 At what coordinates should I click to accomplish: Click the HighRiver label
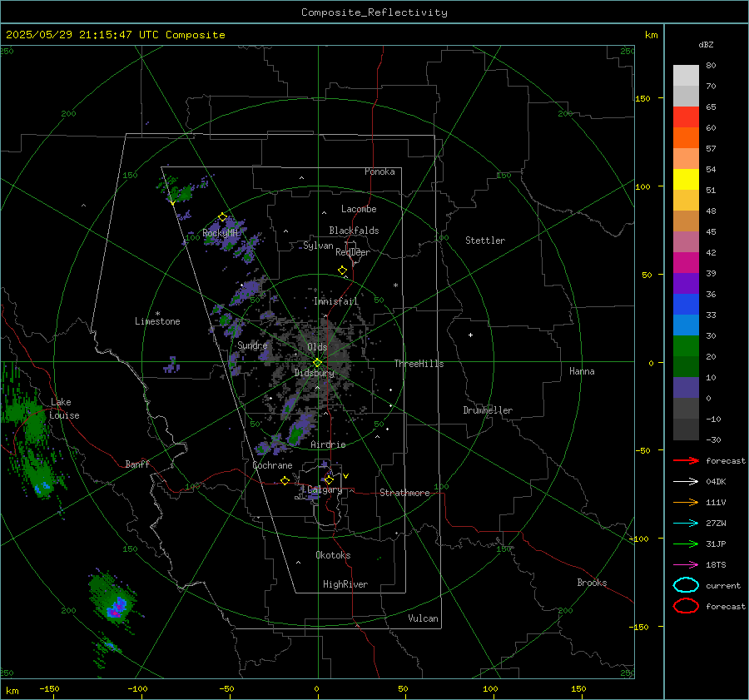pos(345,584)
